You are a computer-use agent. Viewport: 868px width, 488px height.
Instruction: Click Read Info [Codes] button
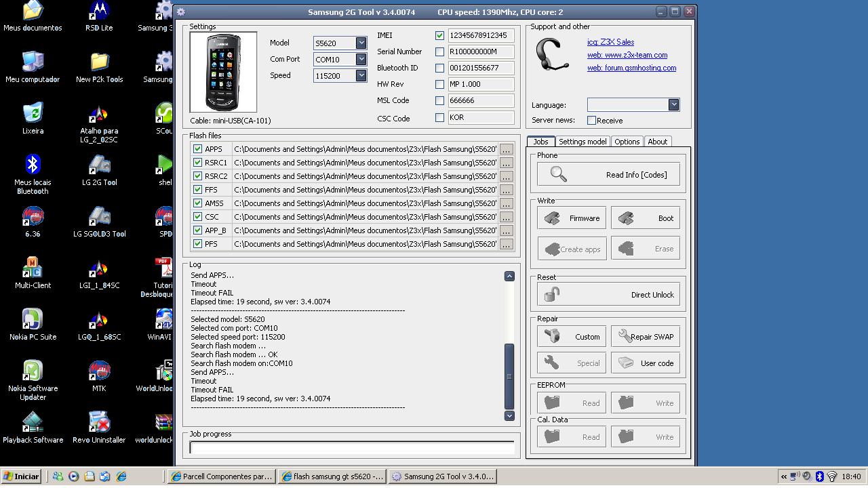click(608, 175)
